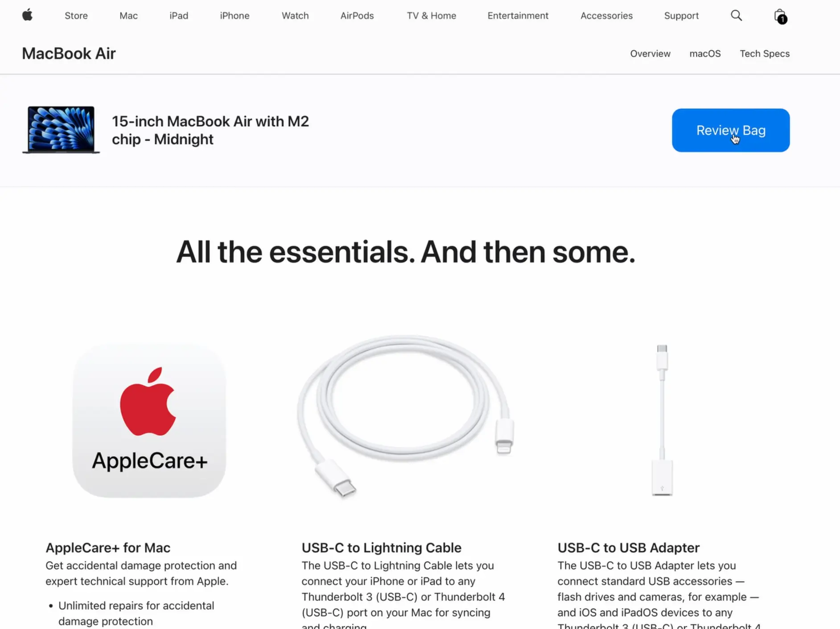
Task: Open the Mac menu item
Action: tap(128, 16)
